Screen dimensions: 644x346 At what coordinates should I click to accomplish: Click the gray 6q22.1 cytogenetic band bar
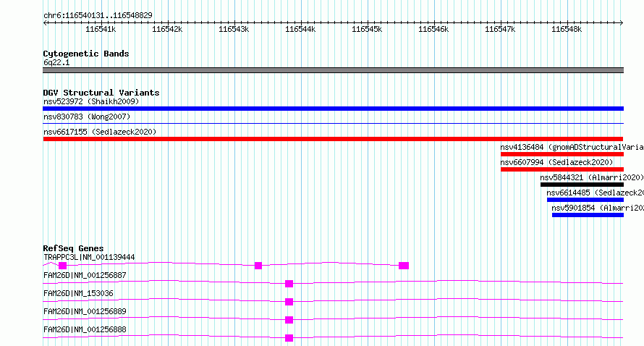coord(333,70)
